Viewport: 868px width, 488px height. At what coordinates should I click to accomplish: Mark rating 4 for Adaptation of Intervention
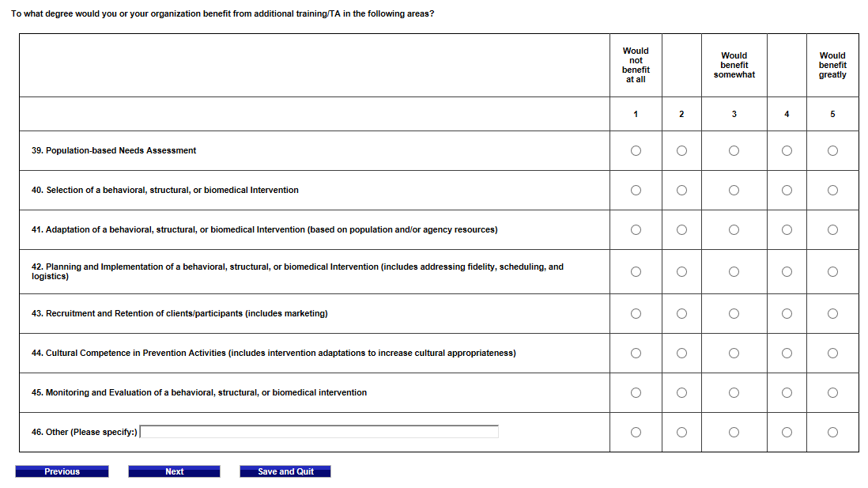(787, 230)
